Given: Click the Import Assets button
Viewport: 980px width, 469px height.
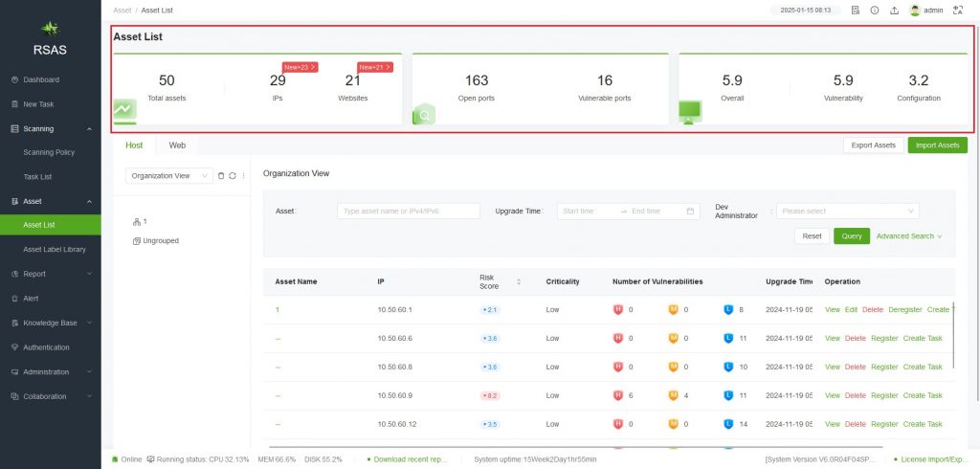Looking at the screenshot, I should [x=937, y=145].
